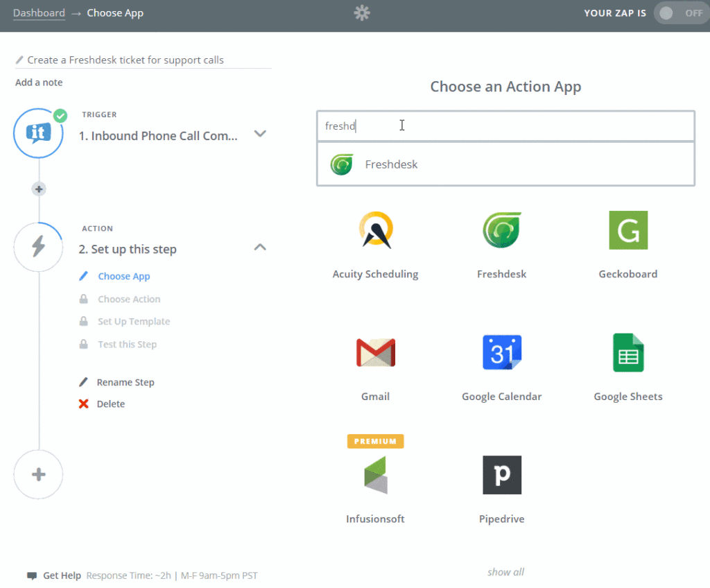Add a new step with the bottom plus circle
The width and height of the screenshot is (710, 588).
39,474
